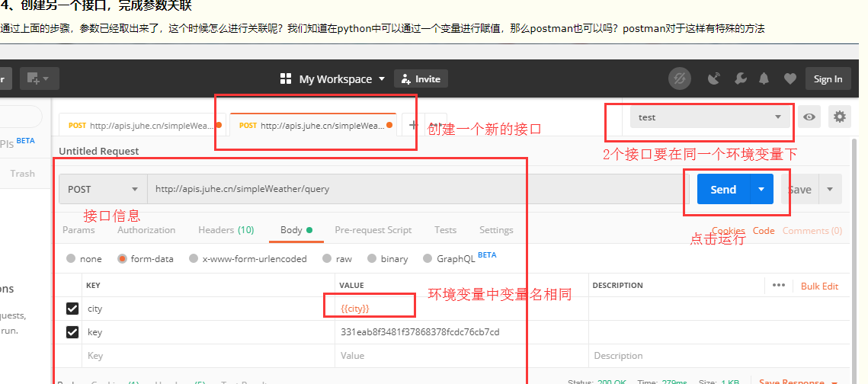Open the Pre-request Script tab
868x384 pixels.
pos(373,230)
